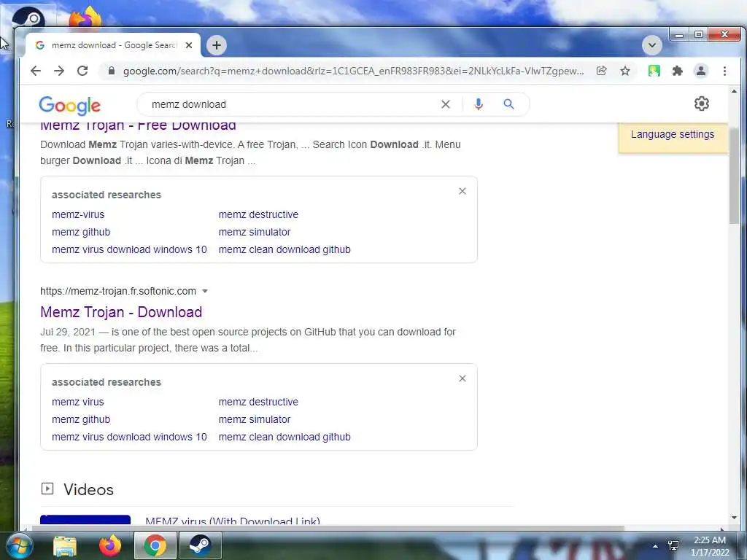This screenshot has width=747, height=560.
Task: Open the network tray icon
Action: 673,545
